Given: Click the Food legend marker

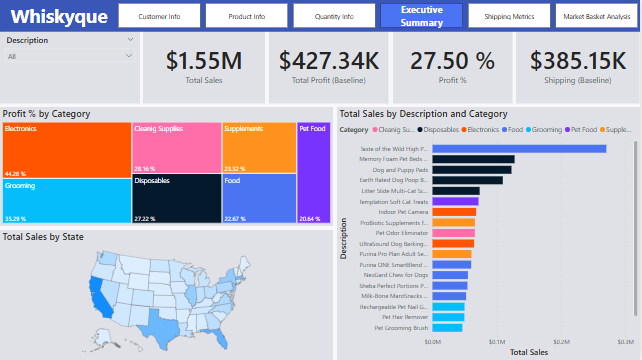Looking at the screenshot, I should (504, 130).
